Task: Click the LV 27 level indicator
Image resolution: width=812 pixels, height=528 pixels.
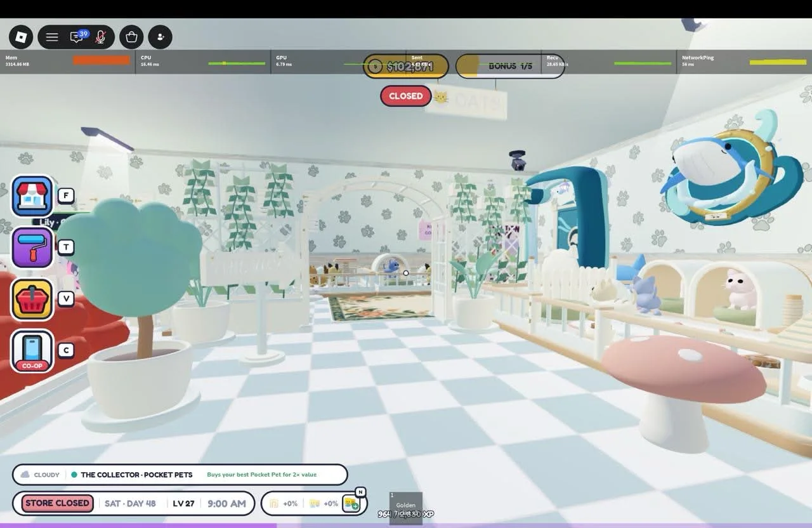Action: pyautogui.click(x=183, y=503)
